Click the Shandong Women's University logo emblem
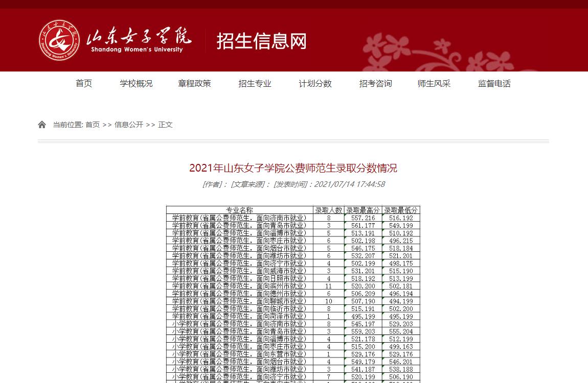This screenshot has width=588, height=383. click(59, 40)
